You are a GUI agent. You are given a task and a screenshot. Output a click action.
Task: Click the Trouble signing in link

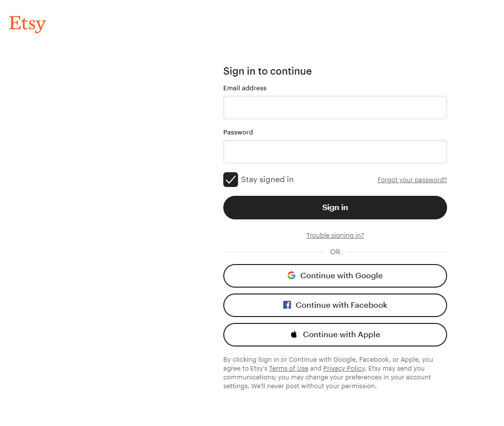[x=335, y=235]
